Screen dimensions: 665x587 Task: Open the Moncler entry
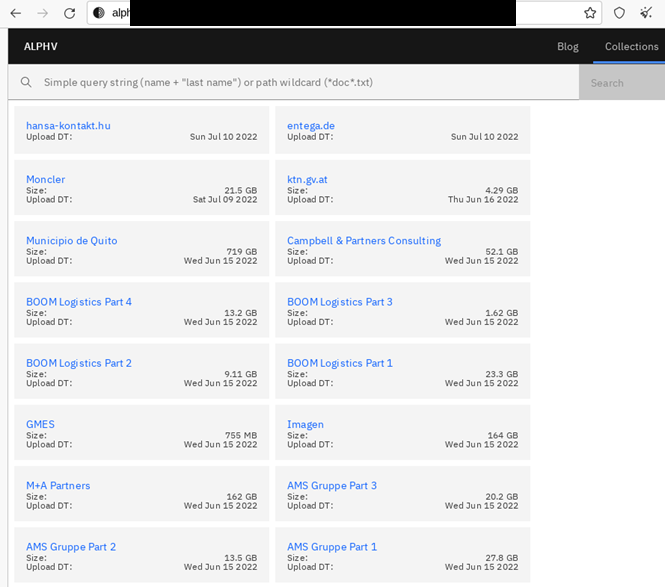coord(45,180)
